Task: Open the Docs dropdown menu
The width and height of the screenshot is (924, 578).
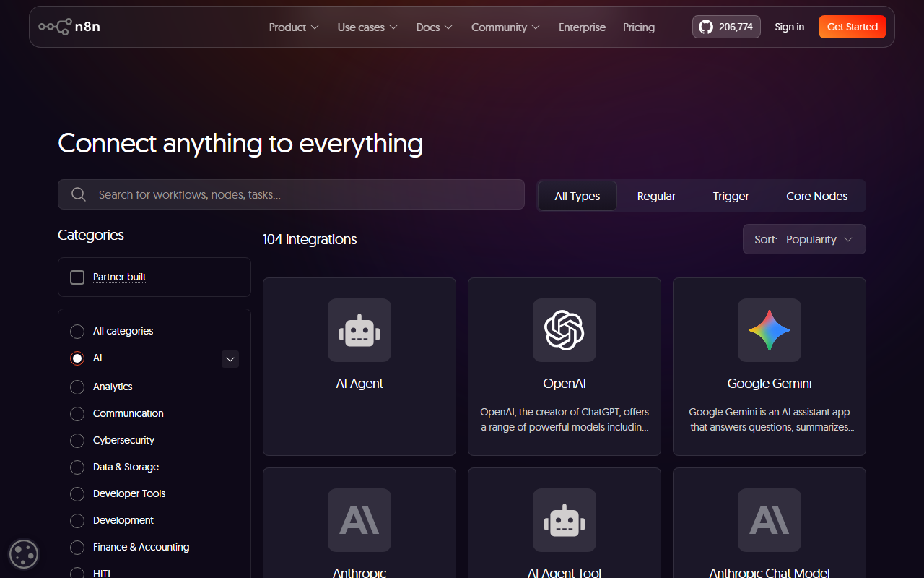Action: click(x=435, y=27)
